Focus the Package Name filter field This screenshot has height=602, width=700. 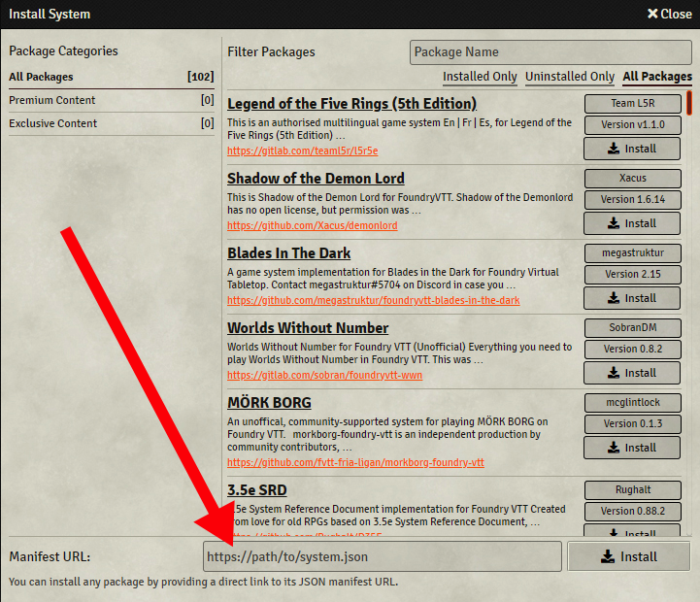click(x=550, y=52)
